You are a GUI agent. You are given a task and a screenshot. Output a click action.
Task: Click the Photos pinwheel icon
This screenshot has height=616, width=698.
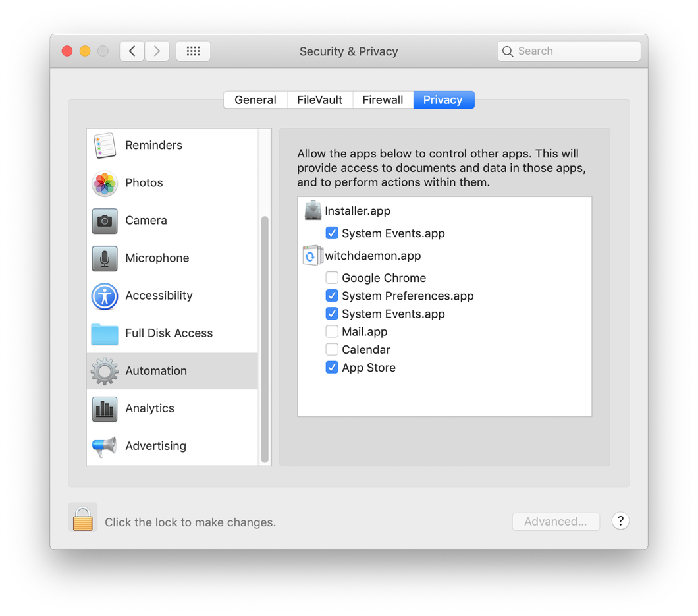(x=105, y=183)
